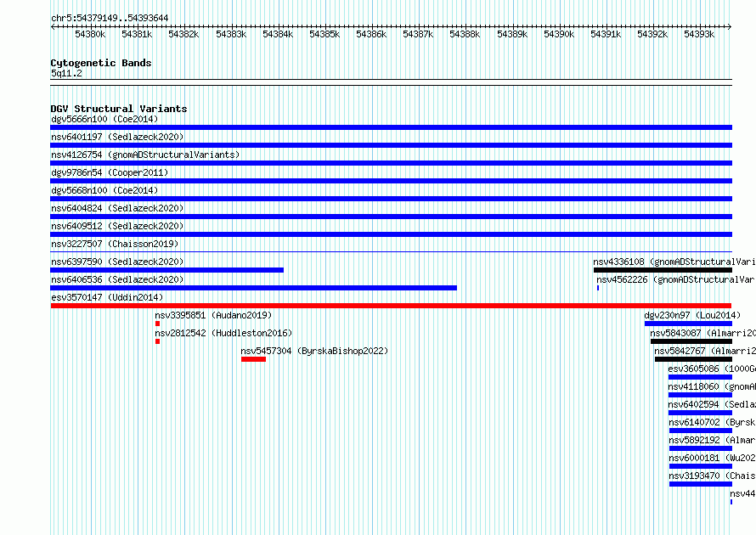Click the 54390k ruler tick label
Image resolution: width=756 pixels, height=535 pixels.
click(x=559, y=34)
